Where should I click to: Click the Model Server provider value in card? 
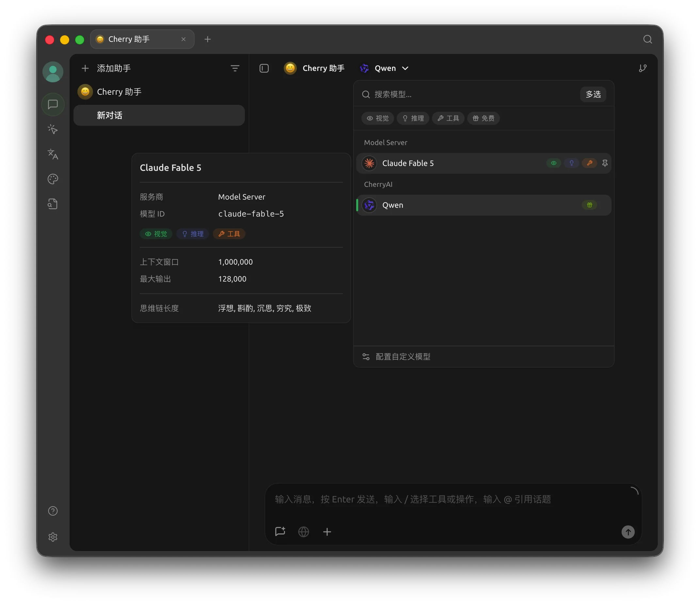click(242, 197)
